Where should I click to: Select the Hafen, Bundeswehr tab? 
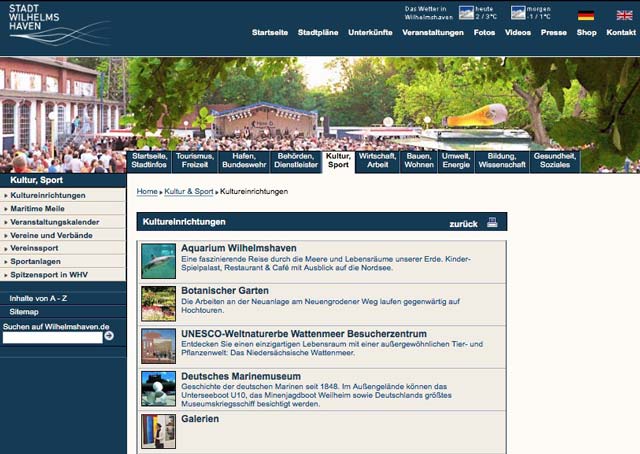(x=244, y=161)
